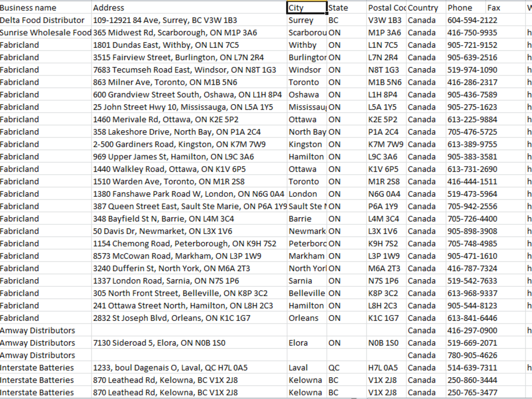Select address 2-500 Gardiners Road, Kingston

point(189,144)
